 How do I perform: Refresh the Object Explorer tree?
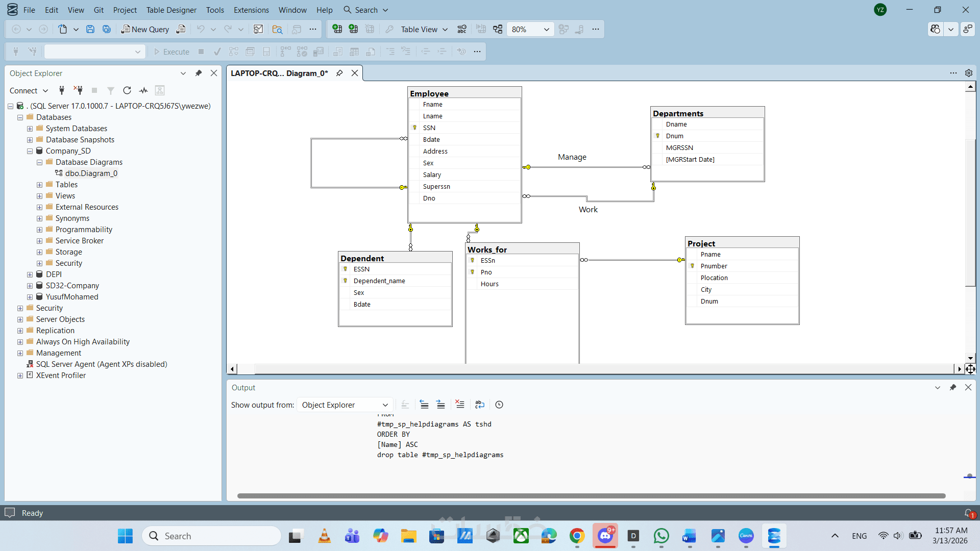pyautogui.click(x=127, y=90)
